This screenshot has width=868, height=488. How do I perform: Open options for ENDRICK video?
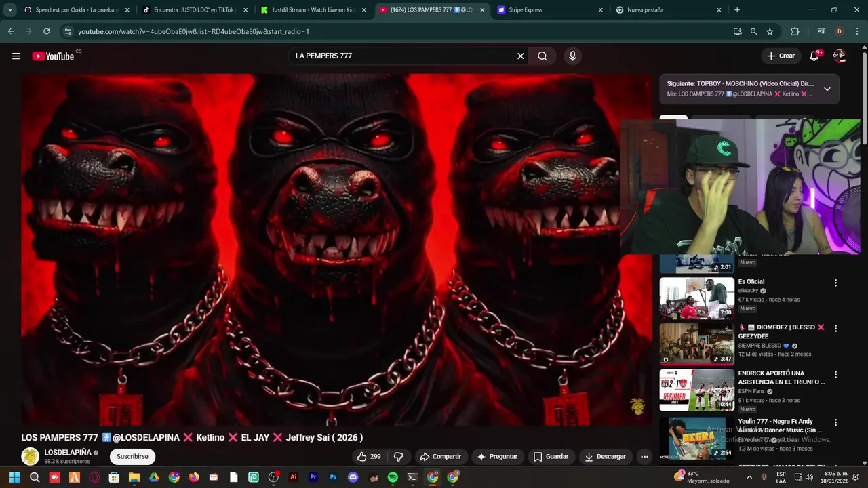pos(835,374)
